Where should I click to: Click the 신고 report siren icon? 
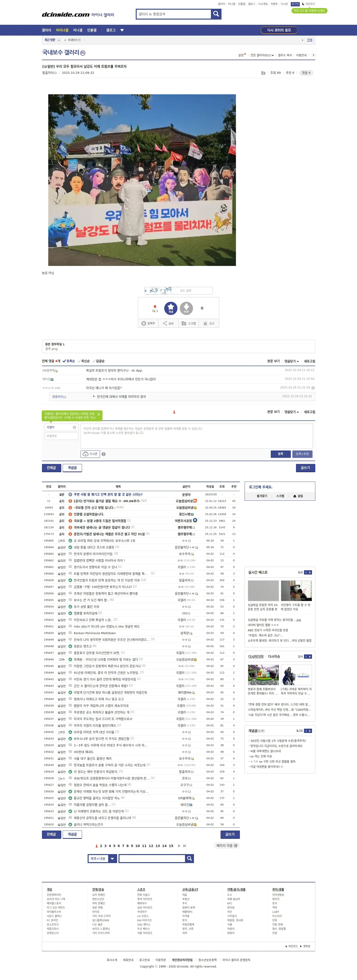(205, 323)
